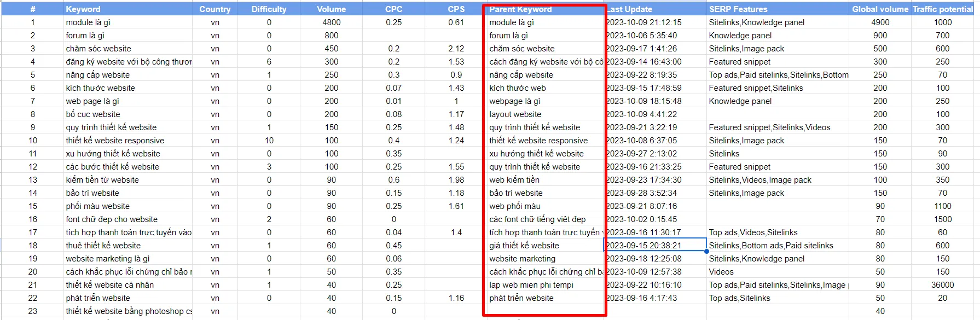The image size is (980, 320).
Task: Select the CPC column header
Action: pyautogui.click(x=393, y=9)
